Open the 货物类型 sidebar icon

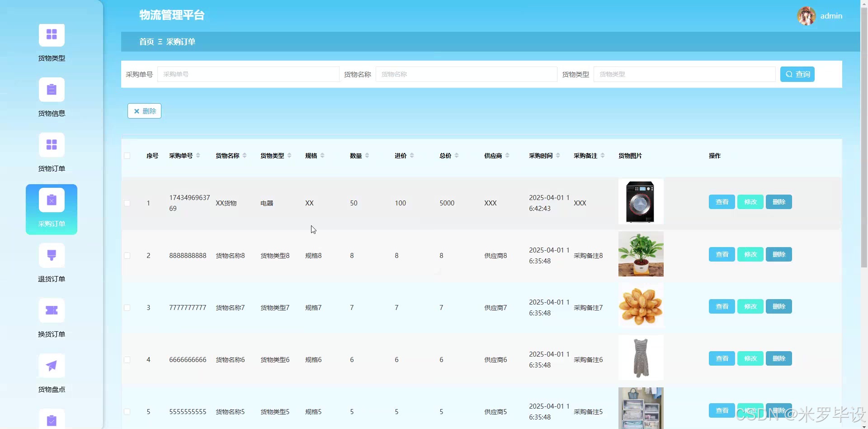point(52,35)
